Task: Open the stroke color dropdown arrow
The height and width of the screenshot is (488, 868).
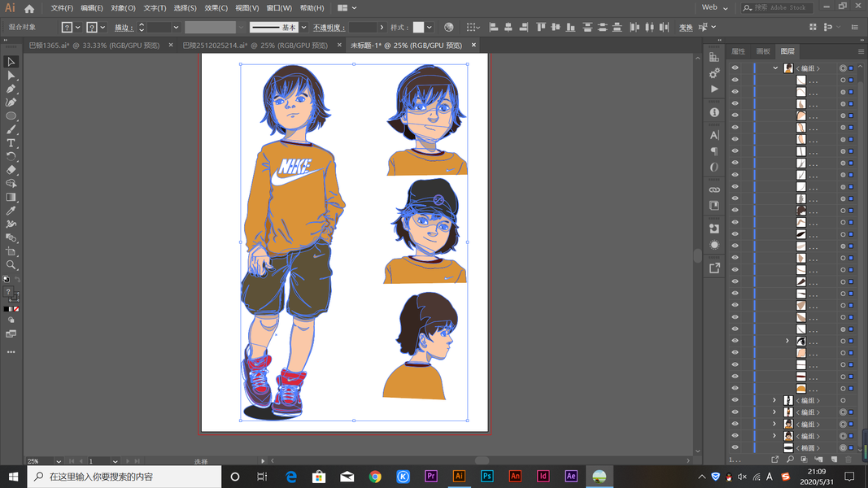Action: point(103,27)
